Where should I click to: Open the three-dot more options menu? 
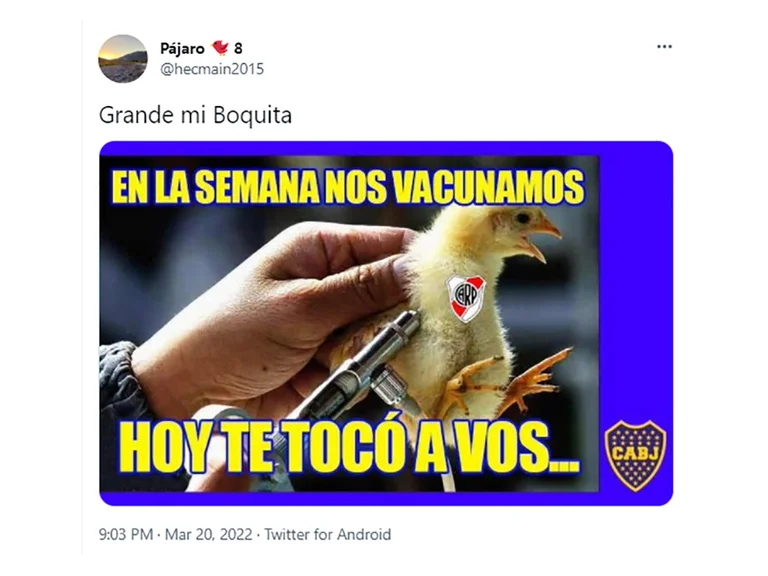pos(664,47)
